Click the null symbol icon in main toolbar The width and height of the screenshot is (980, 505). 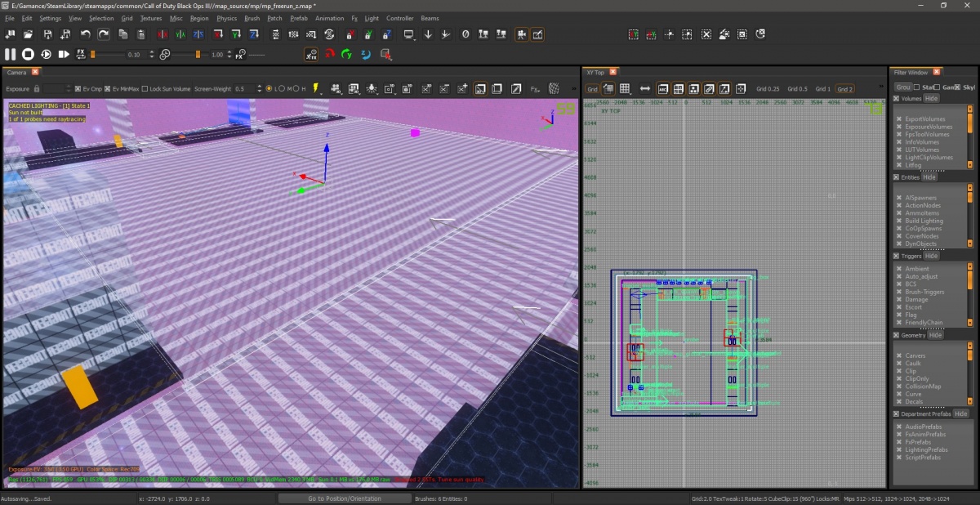465,34
